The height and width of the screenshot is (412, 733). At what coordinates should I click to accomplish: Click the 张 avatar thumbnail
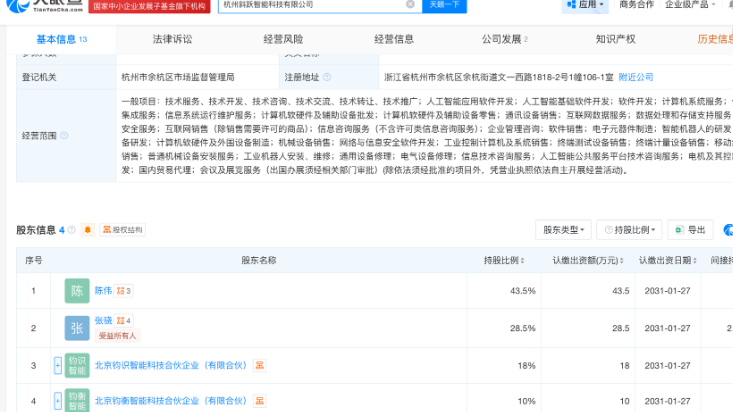coord(77,328)
